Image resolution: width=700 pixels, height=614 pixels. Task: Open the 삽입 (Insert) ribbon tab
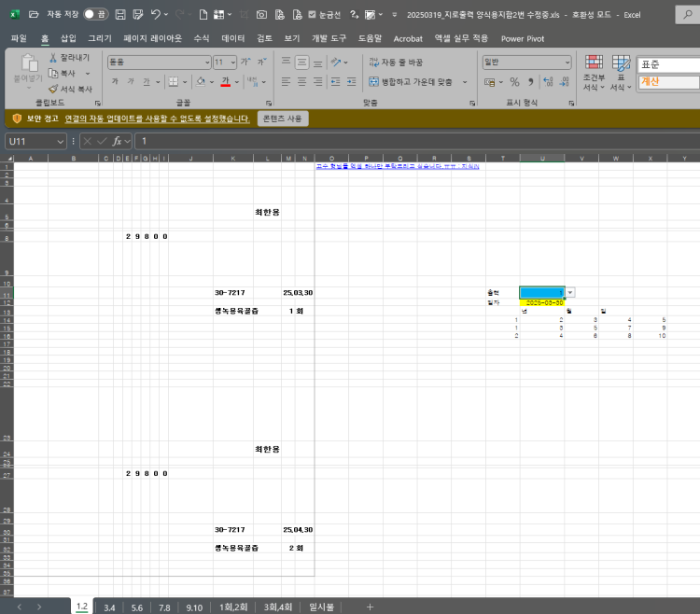68,38
